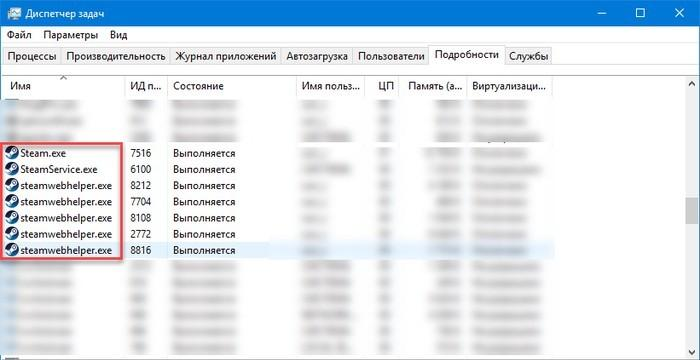Click PID value 8816
Screen dimensions: 700x360
tap(141, 250)
